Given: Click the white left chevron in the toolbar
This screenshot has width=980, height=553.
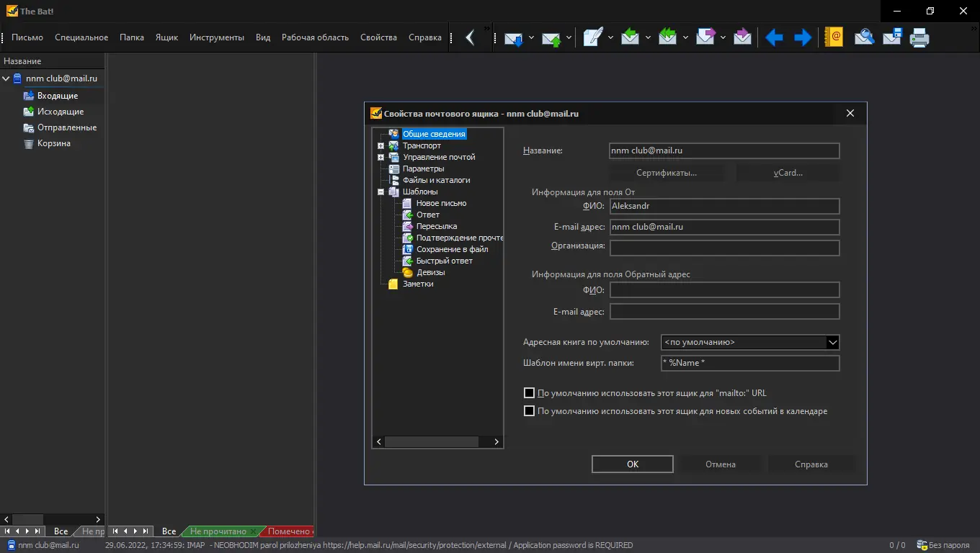Looking at the screenshot, I should 470,37.
